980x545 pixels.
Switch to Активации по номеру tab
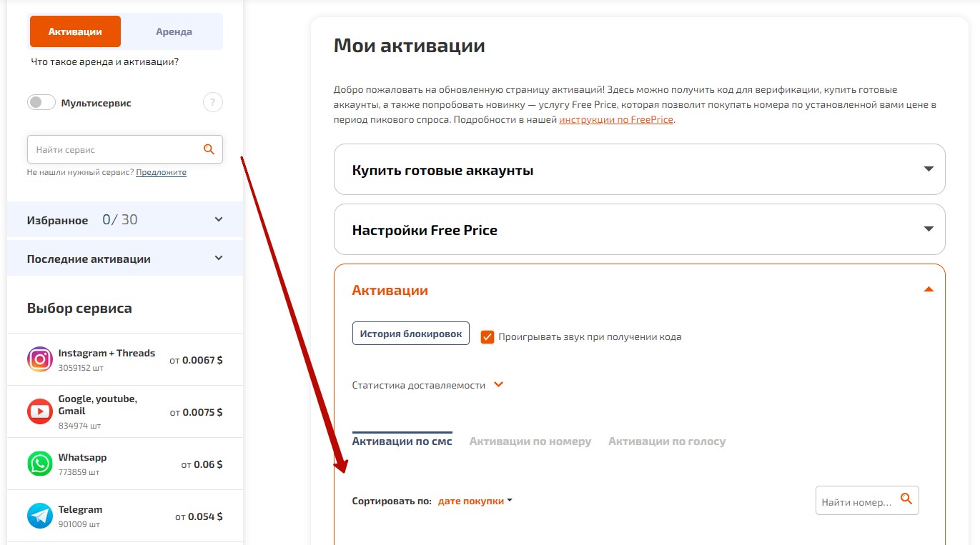530,441
